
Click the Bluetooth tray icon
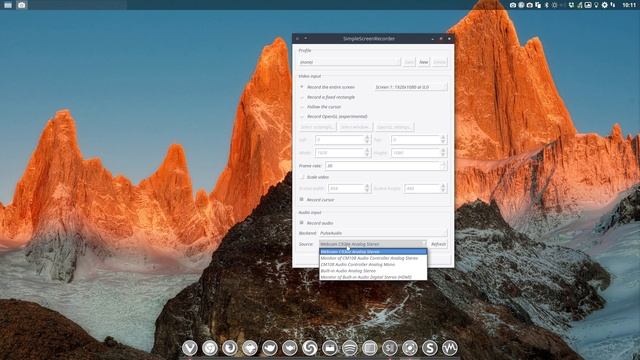pyautogui.click(x=547, y=5)
